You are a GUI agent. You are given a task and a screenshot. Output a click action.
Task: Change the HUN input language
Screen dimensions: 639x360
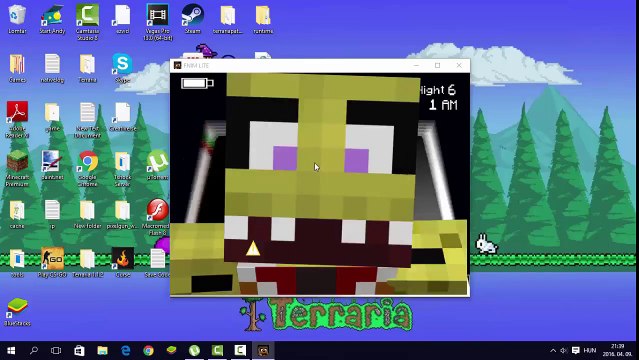pos(589,351)
